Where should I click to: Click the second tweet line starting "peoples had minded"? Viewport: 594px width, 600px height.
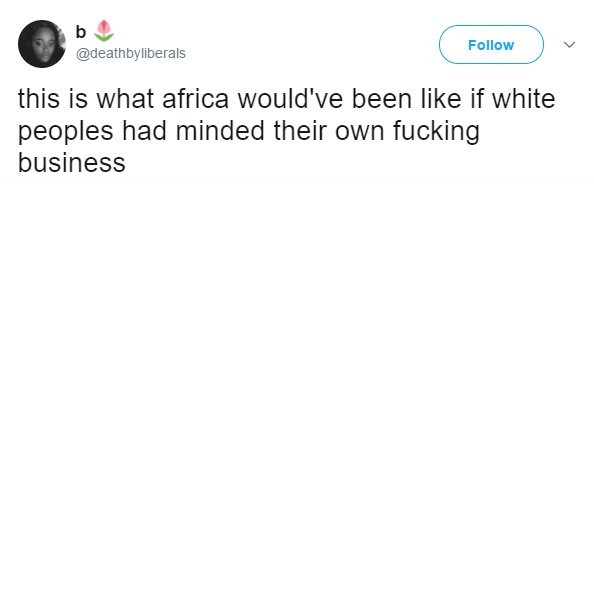(x=249, y=131)
